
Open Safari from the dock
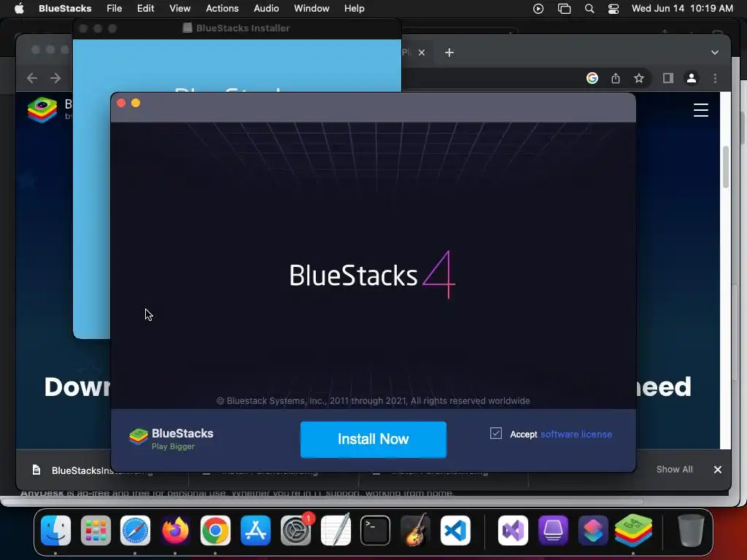point(135,531)
